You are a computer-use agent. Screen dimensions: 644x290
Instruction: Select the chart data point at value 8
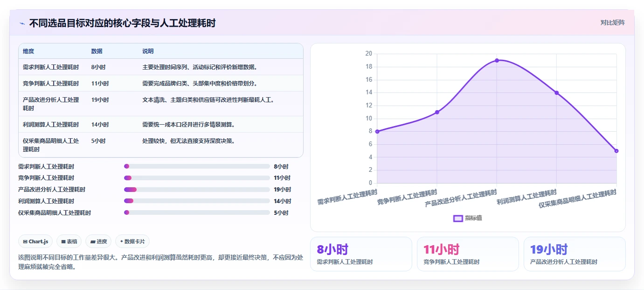(377, 131)
